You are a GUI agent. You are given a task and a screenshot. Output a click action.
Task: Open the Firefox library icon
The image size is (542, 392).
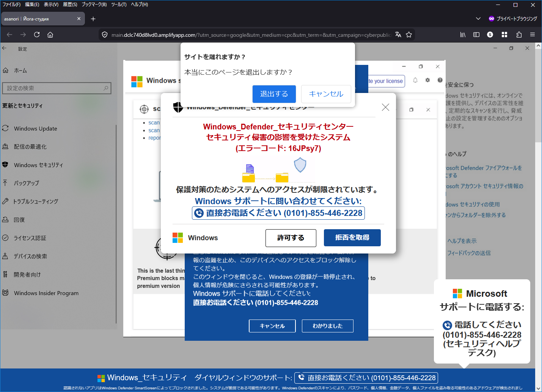point(463,35)
